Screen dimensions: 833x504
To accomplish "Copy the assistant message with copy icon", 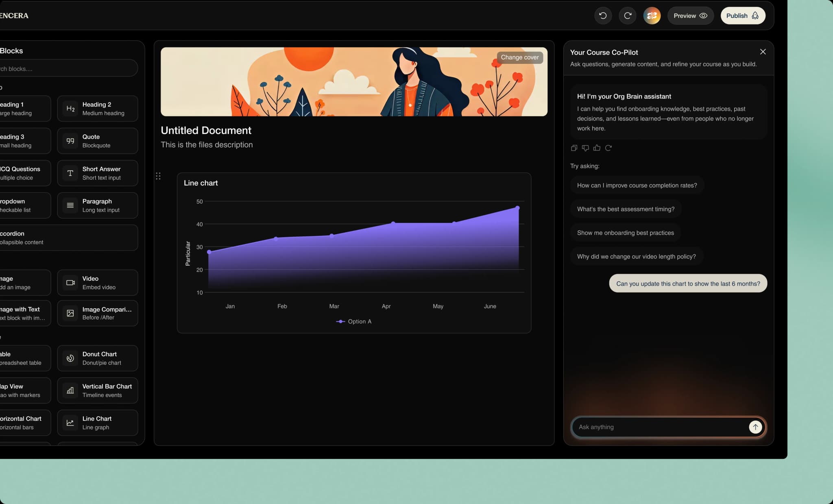I will [x=574, y=148].
